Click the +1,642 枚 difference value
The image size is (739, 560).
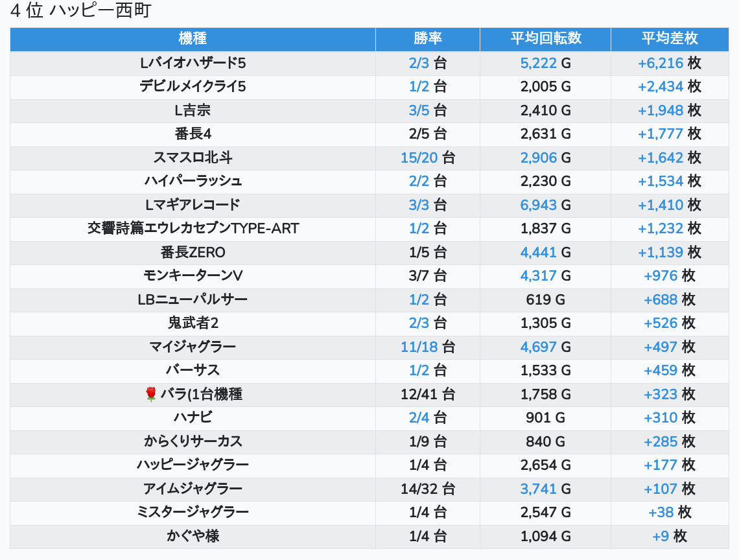669,157
